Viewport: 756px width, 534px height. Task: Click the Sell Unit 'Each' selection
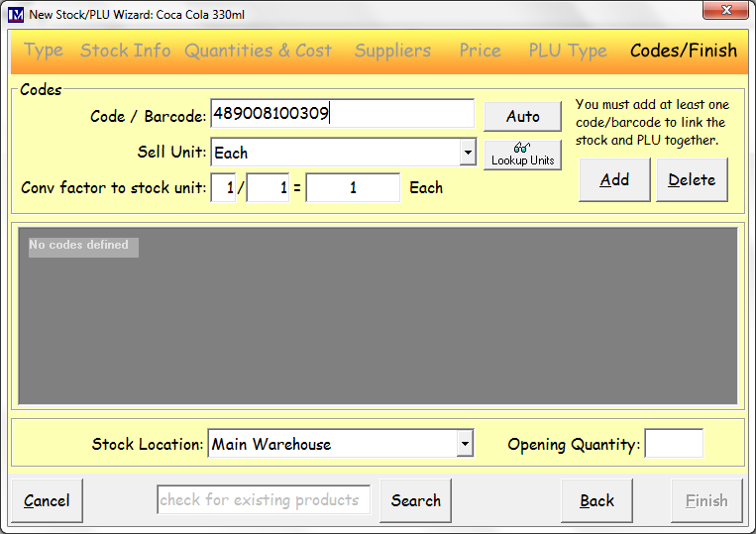pyautogui.click(x=335, y=153)
